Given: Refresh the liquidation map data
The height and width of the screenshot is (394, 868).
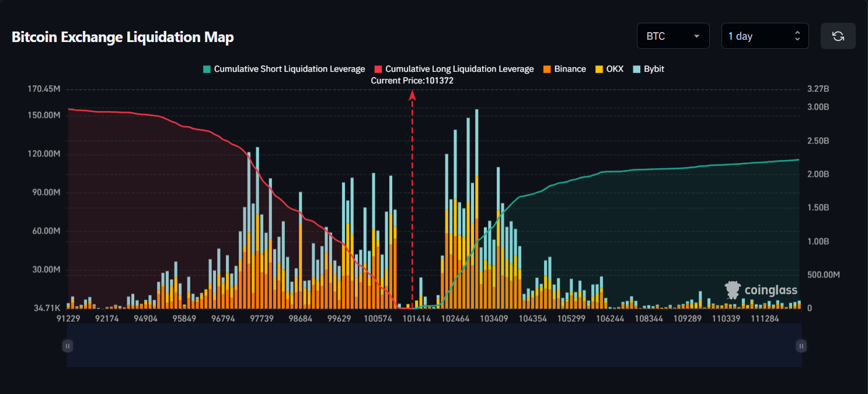Looking at the screenshot, I should (838, 36).
